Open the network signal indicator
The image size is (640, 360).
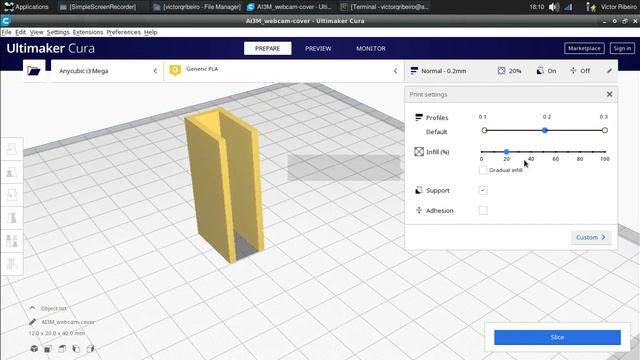point(568,7)
